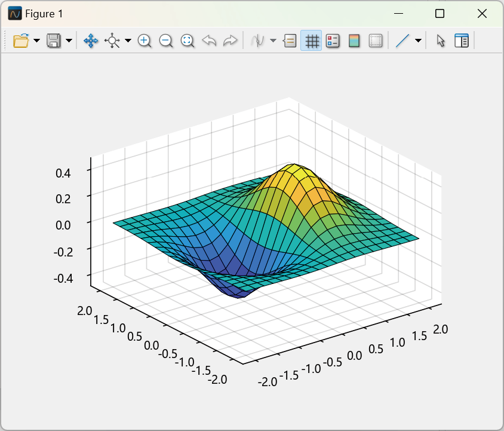
Task: Minimize the Figure 1 window
Action: pos(398,14)
